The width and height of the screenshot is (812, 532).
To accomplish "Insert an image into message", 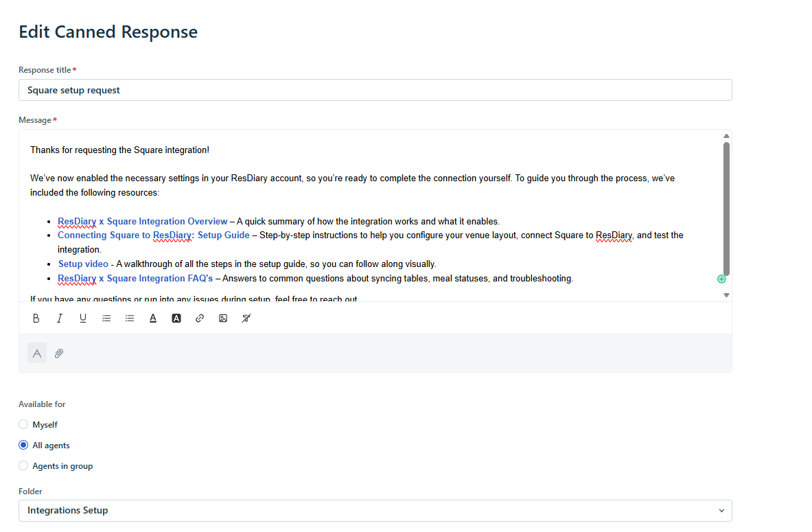I will point(222,318).
